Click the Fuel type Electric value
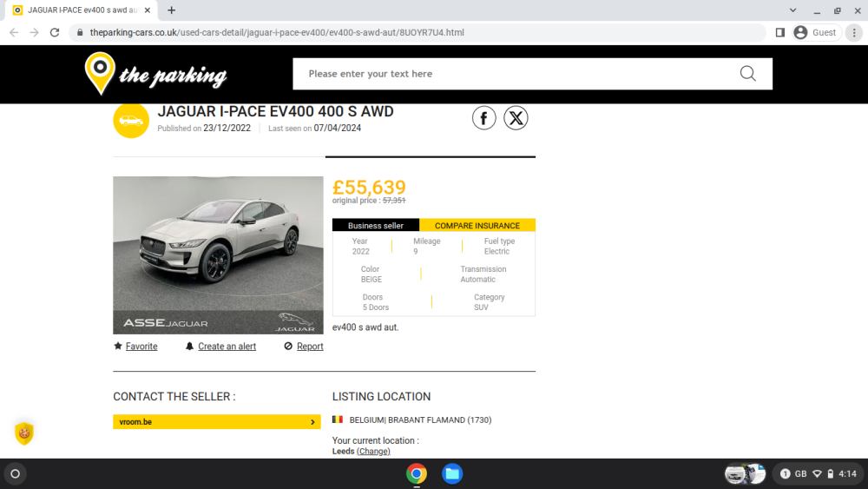868x489 pixels. pos(496,251)
